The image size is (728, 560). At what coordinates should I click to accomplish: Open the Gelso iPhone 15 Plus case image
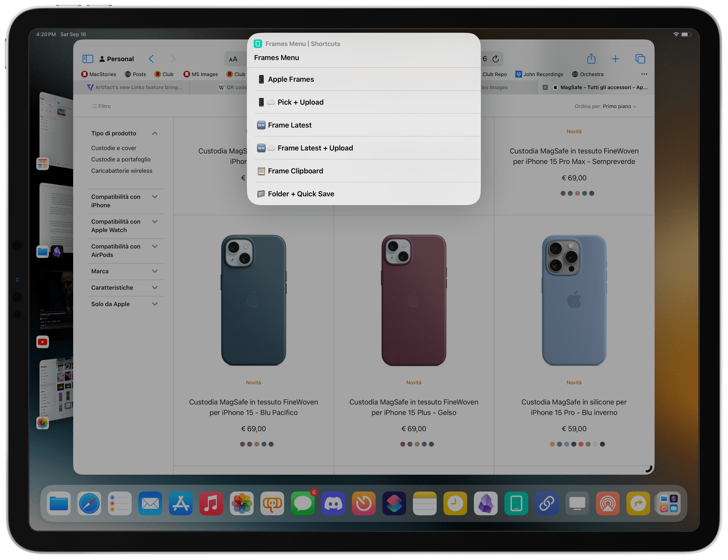tap(414, 300)
